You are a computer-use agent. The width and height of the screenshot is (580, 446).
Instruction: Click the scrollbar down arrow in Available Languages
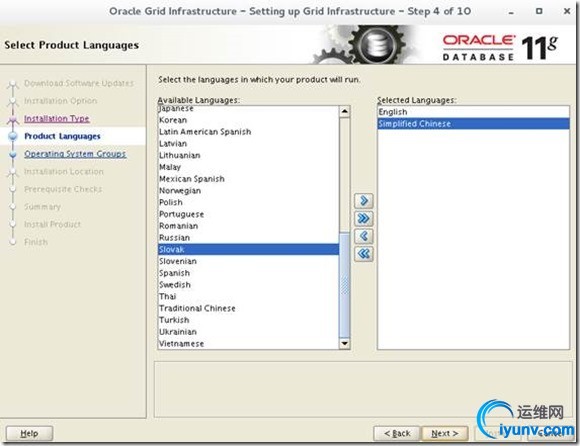point(344,343)
